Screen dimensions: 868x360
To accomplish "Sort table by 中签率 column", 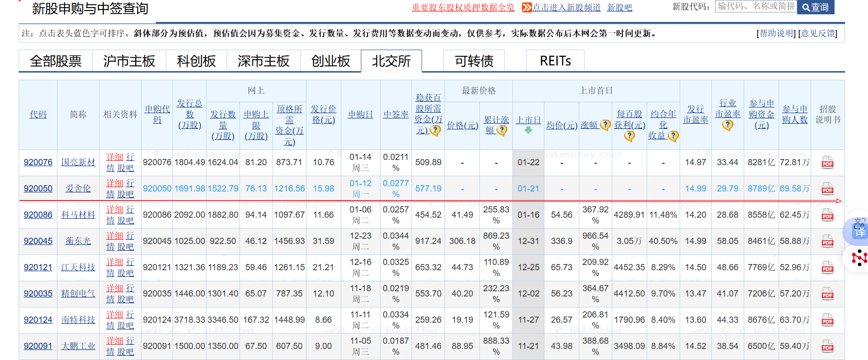I will point(396,115).
